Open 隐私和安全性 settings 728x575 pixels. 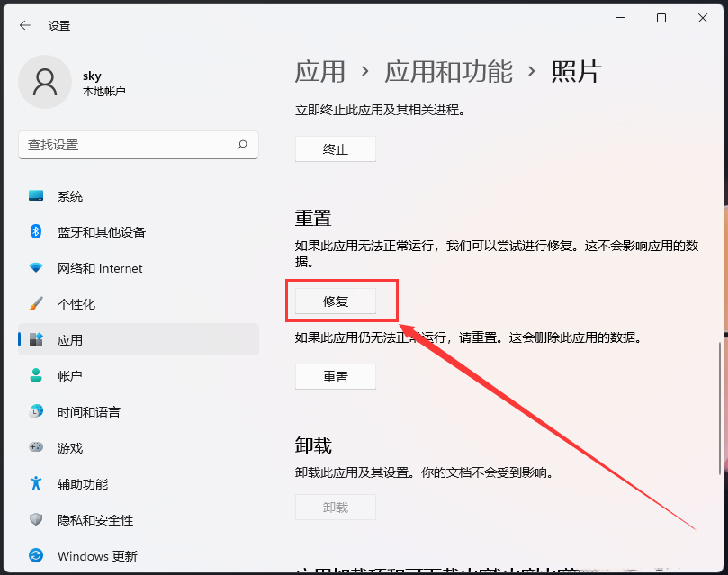click(x=90, y=519)
